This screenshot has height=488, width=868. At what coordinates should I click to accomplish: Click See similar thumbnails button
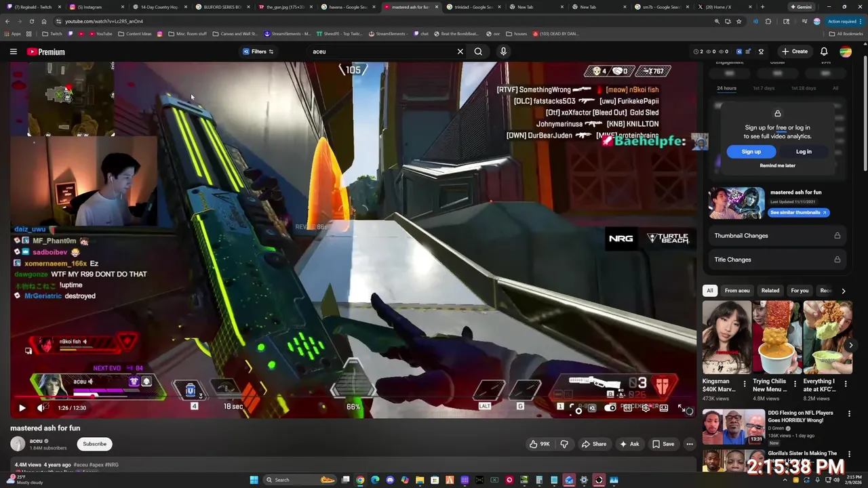799,212
